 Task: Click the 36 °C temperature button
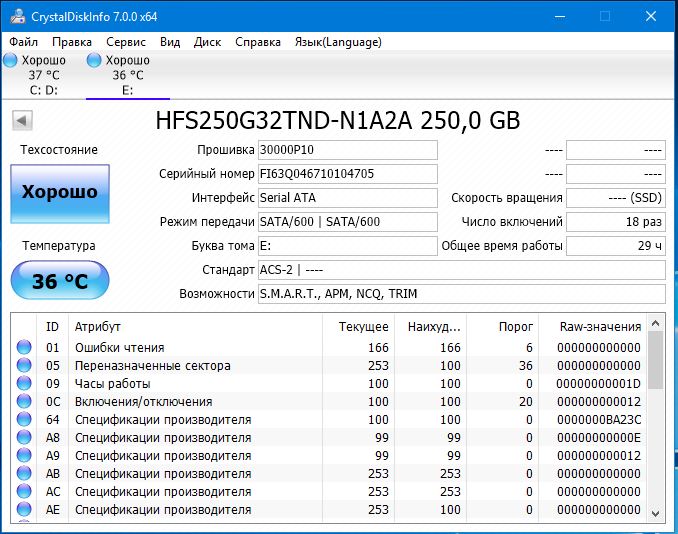pyautogui.click(x=60, y=280)
